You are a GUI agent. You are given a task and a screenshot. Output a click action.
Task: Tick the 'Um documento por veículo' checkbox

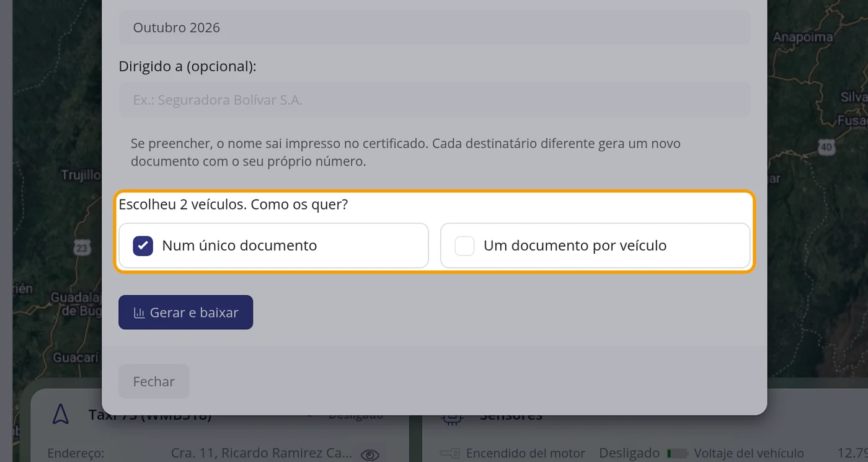click(x=464, y=246)
